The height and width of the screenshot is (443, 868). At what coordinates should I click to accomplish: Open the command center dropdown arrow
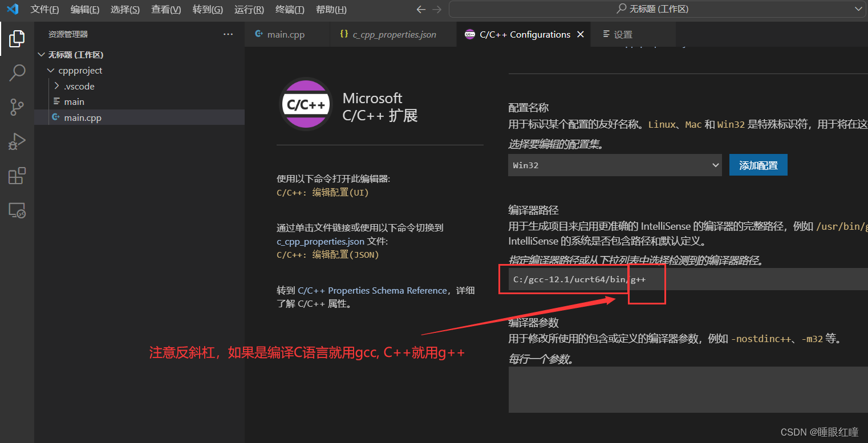point(858,9)
